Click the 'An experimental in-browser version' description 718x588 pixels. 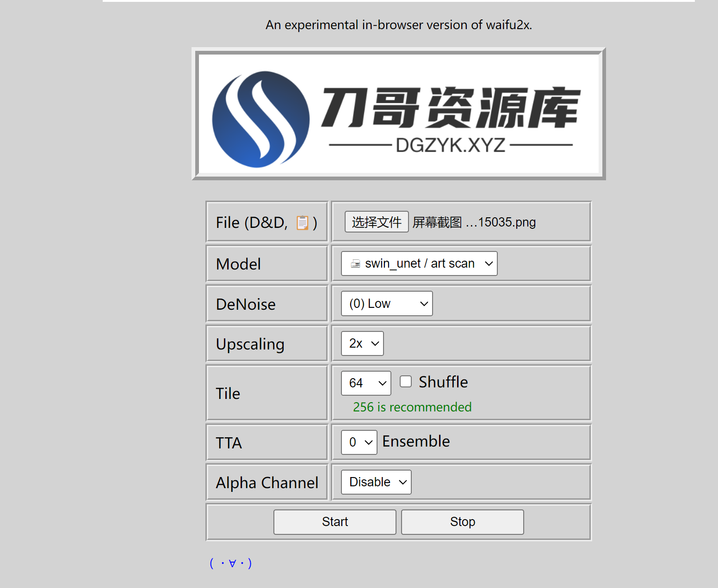pos(399,25)
